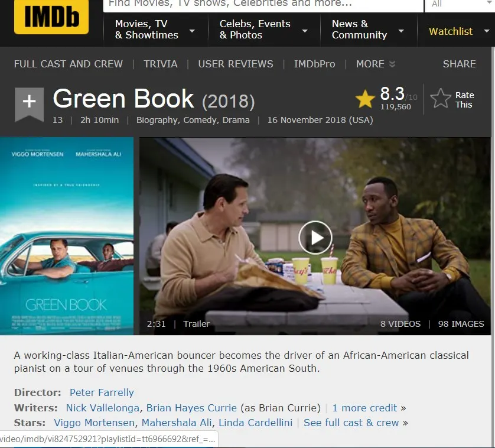The height and width of the screenshot is (448, 495).
Task: Click the Green Book poster thumbnail
Action: [67, 236]
